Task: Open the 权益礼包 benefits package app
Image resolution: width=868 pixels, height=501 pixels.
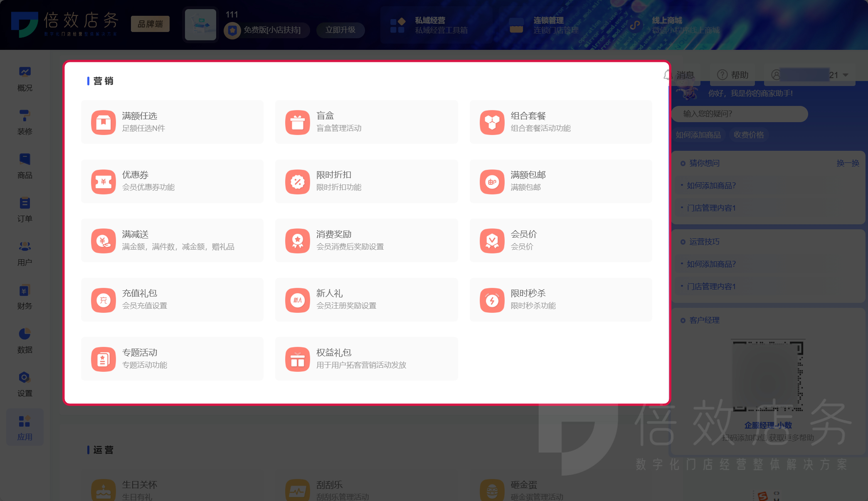Action: click(366, 359)
